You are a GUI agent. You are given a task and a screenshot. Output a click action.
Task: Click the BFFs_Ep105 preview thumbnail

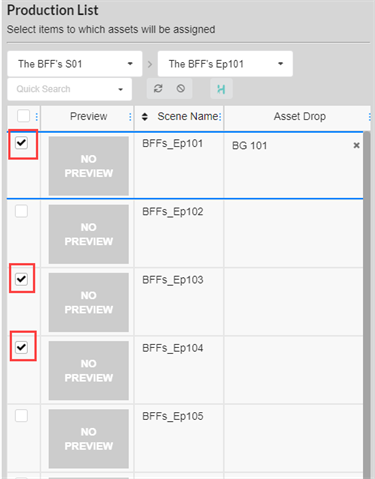[x=89, y=439]
